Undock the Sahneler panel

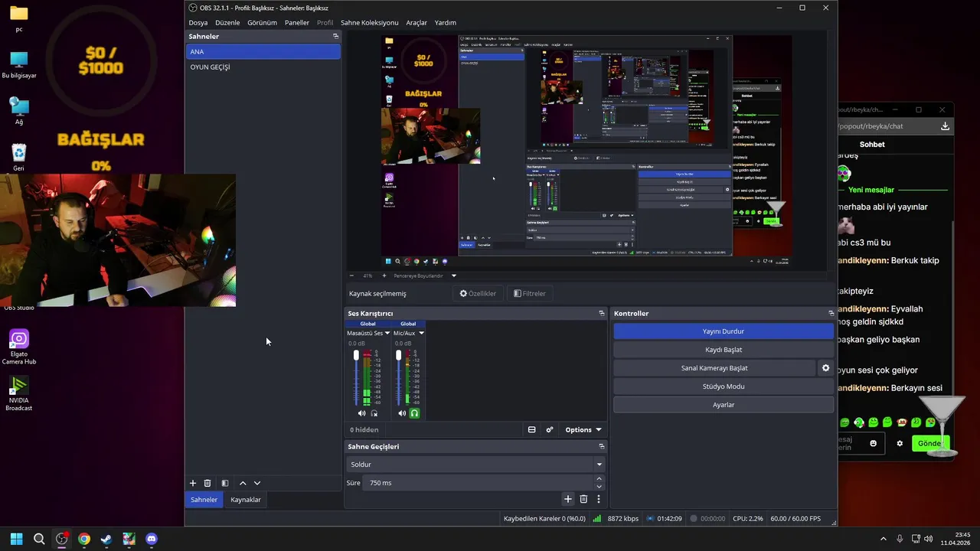tap(335, 36)
